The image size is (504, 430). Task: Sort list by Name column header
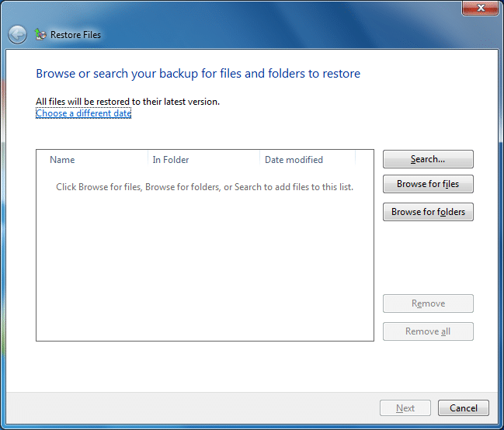tap(92, 160)
